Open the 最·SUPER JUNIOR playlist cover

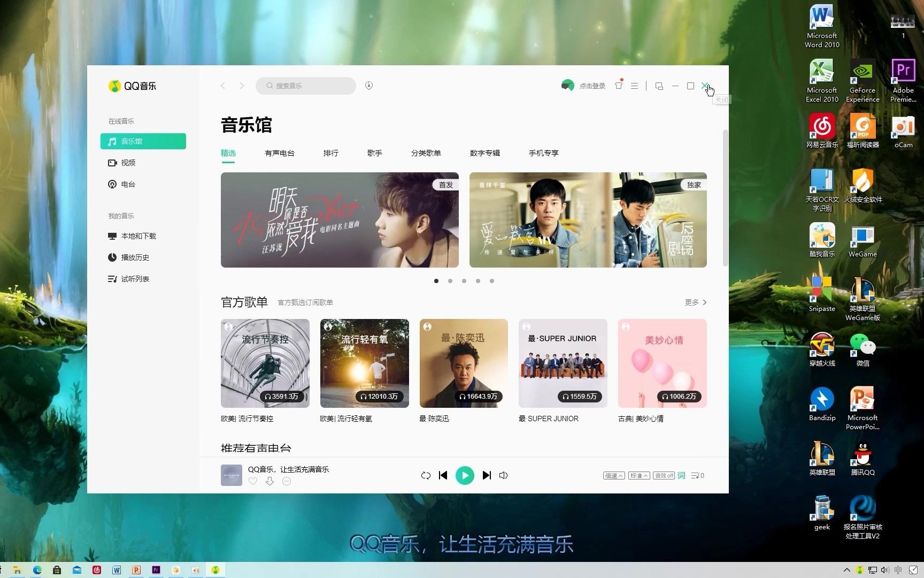(x=563, y=363)
